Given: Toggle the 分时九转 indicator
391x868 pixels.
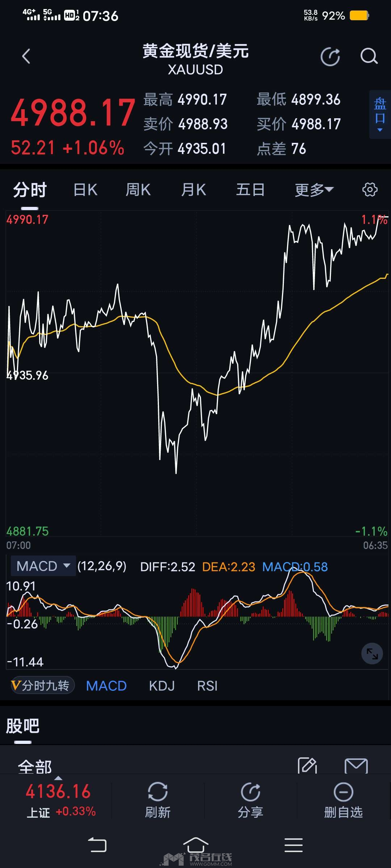Looking at the screenshot, I should (43, 685).
